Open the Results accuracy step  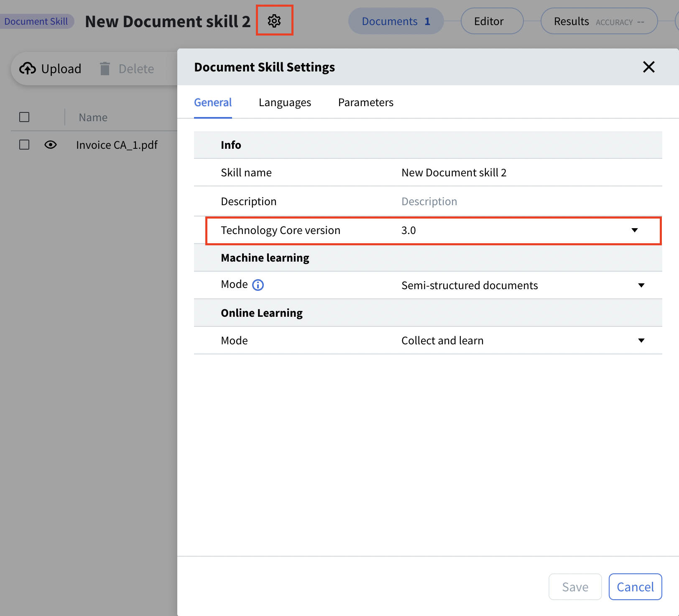point(598,21)
